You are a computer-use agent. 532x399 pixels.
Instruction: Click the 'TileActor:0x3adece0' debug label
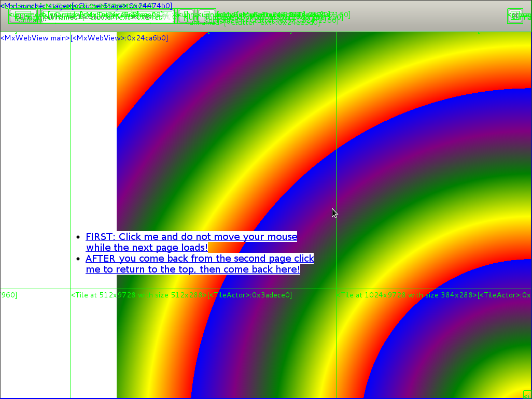(x=249, y=295)
